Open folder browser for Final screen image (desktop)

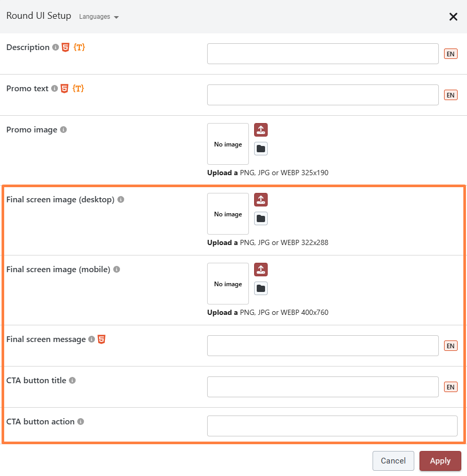pos(261,218)
